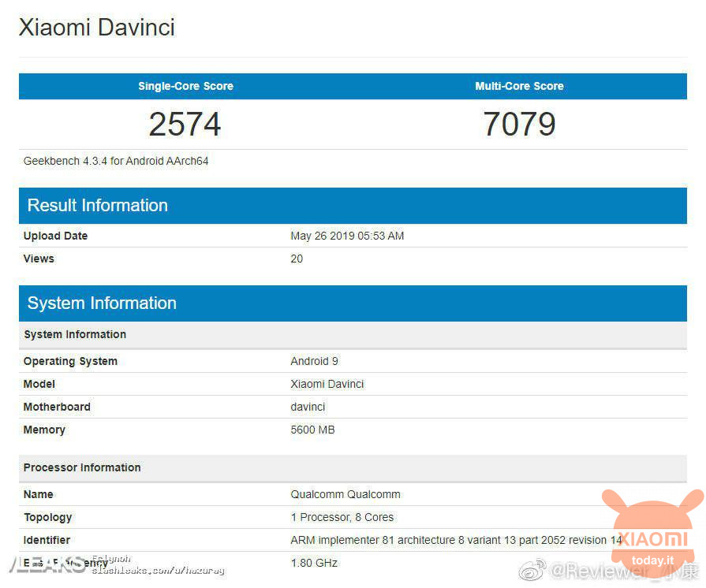Click the multi-core score 7079
The width and height of the screenshot is (706, 588).
click(519, 124)
